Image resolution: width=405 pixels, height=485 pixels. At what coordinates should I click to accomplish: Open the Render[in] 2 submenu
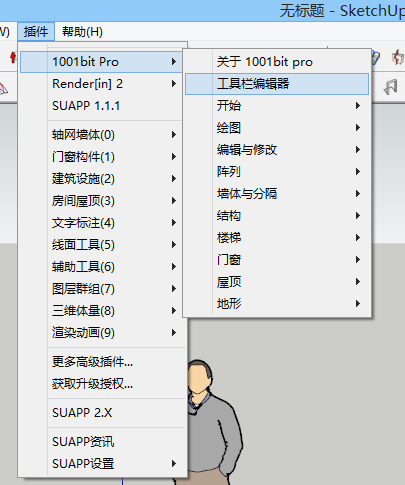click(101, 84)
